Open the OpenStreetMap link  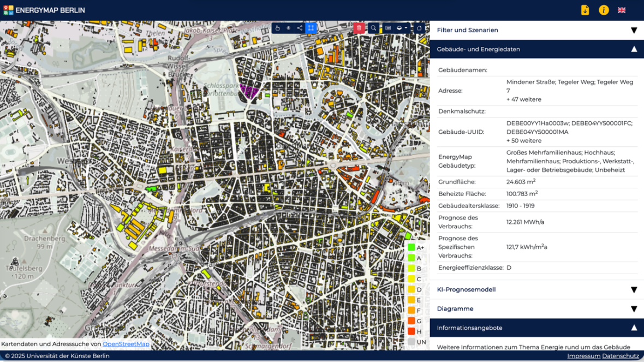(x=126, y=344)
